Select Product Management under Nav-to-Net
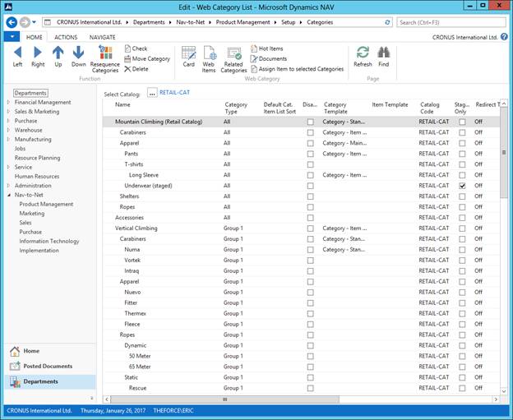The height and width of the screenshot is (420, 513). point(46,204)
